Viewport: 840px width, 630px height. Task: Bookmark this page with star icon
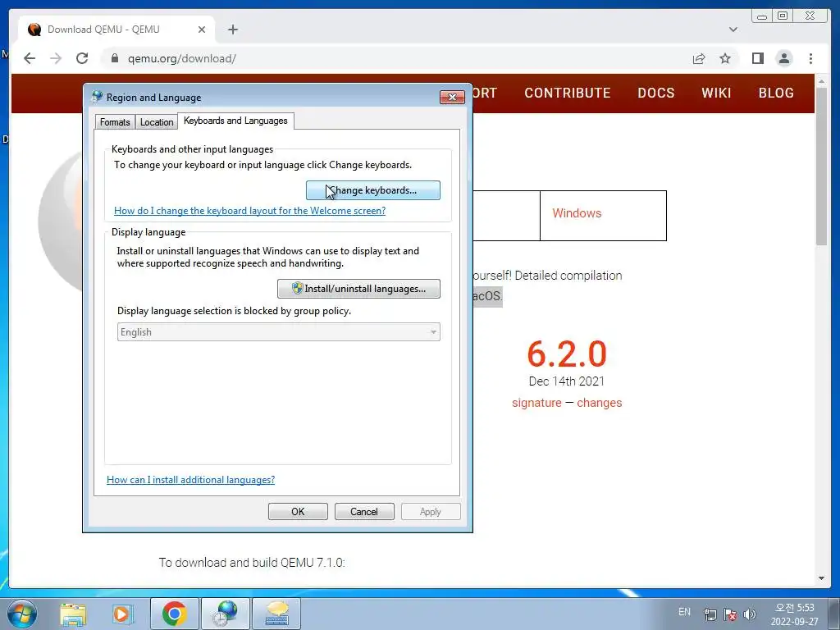pos(725,58)
